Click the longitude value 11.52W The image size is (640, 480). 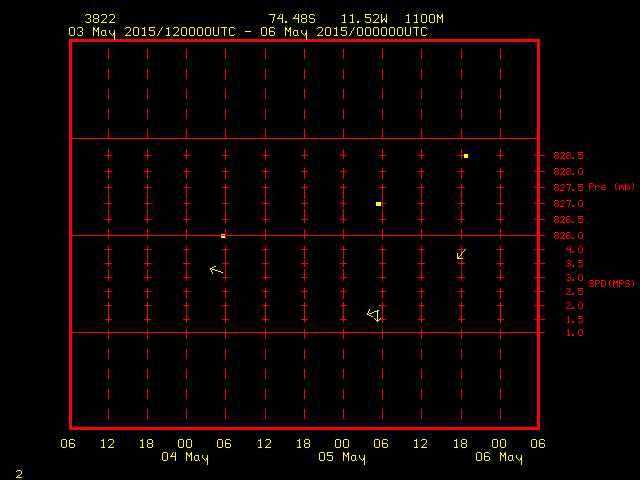[x=364, y=19]
